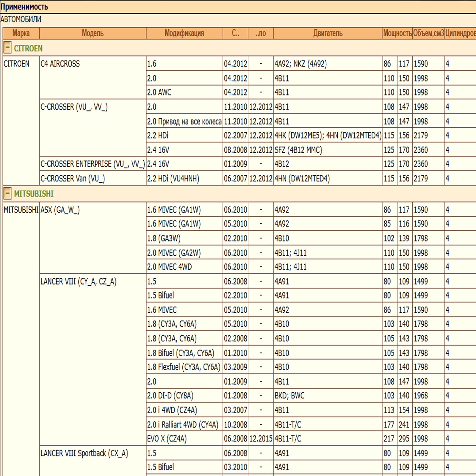Click the Модификация column header
Screen dimensions: 476x476
click(184, 33)
